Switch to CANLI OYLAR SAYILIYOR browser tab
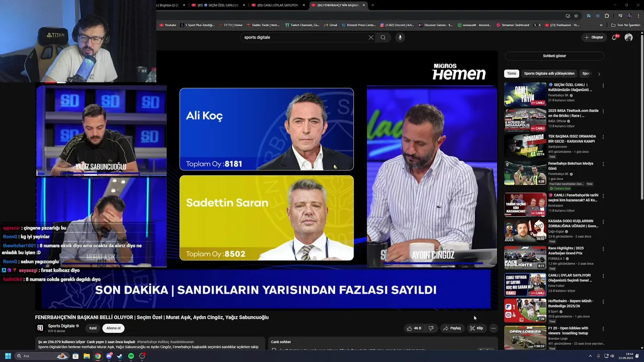This screenshot has height=362, width=644. pos(277,5)
